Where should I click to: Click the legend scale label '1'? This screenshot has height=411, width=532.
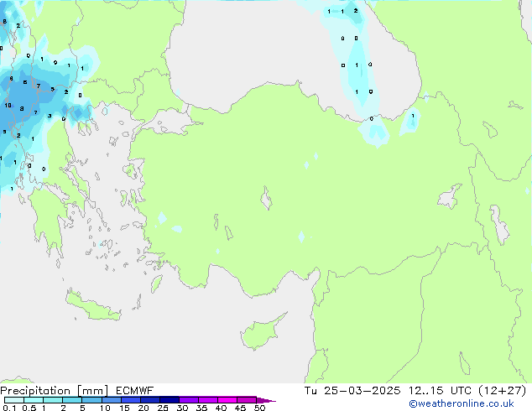click(44, 408)
